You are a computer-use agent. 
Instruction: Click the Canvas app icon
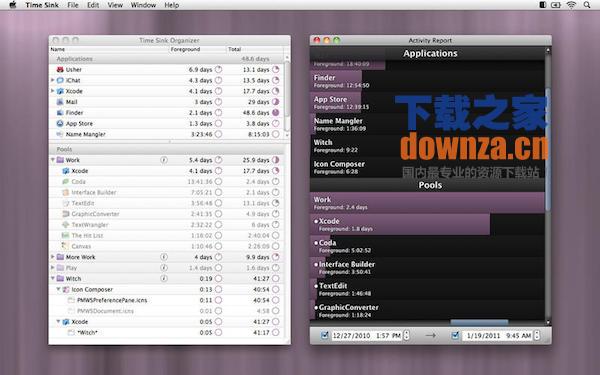[66, 246]
